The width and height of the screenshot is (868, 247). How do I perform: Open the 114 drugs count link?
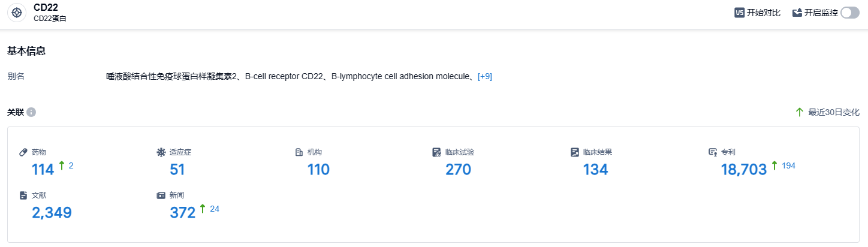pyautogui.click(x=43, y=170)
